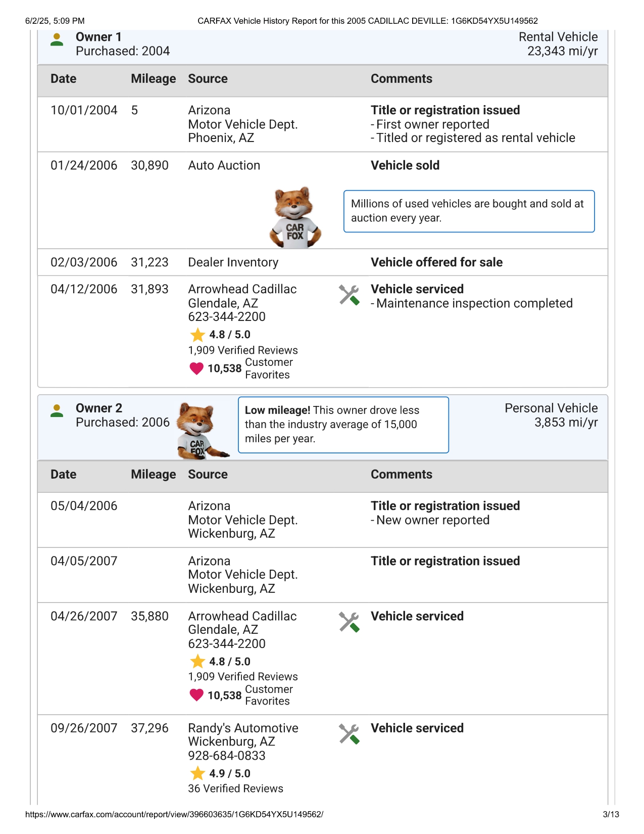644x834 pixels.
Task: Click 36 Verified Reviews text
Action: (x=235, y=789)
